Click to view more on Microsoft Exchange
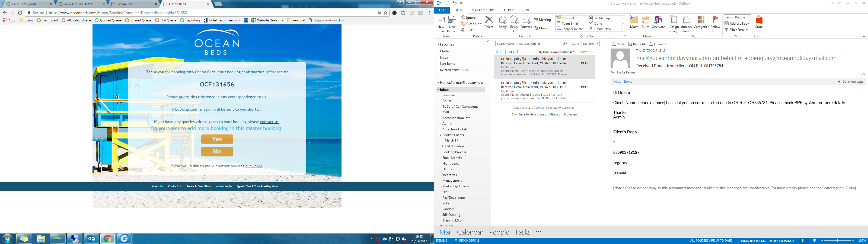The image size is (868, 244). click(x=544, y=115)
